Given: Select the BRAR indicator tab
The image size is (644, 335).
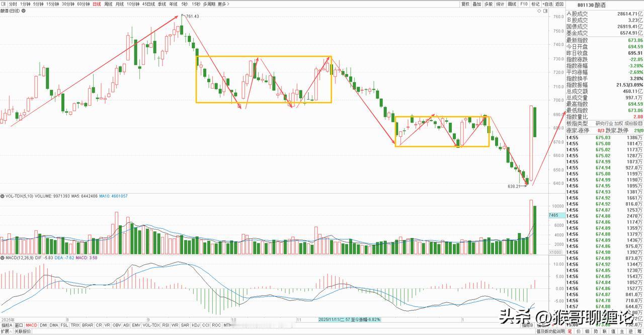Looking at the screenshot, I should tap(88, 325).
